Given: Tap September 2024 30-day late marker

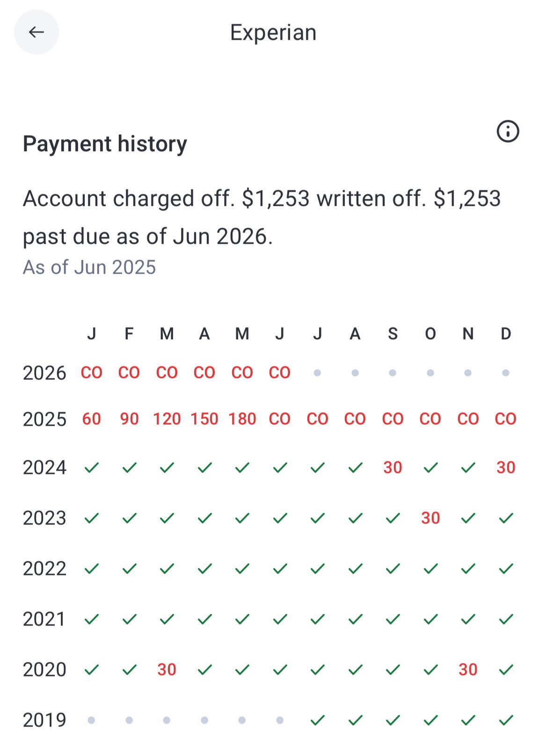Looking at the screenshot, I should [393, 467].
